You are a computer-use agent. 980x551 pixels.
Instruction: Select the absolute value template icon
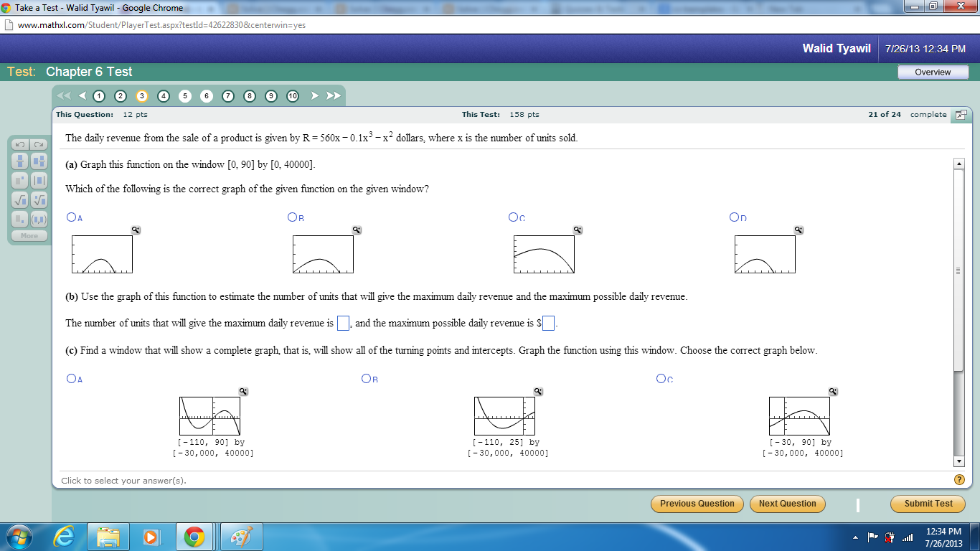38,181
